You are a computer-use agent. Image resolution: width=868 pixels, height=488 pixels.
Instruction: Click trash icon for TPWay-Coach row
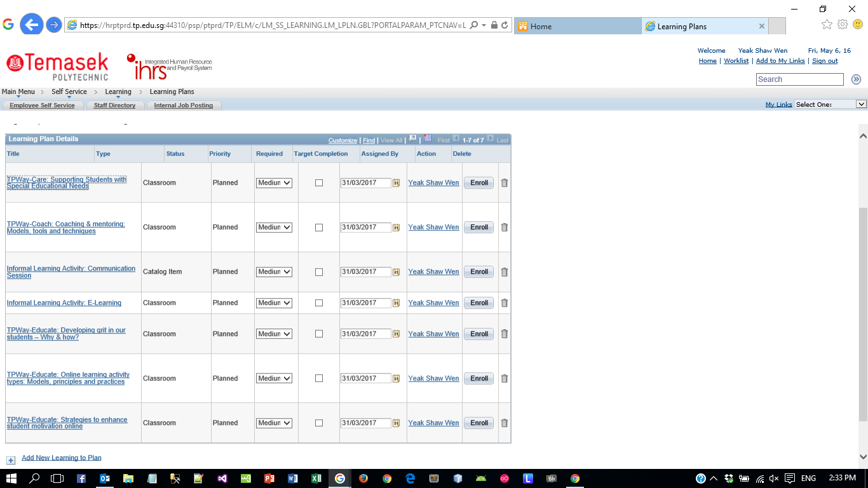click(505, 227)
